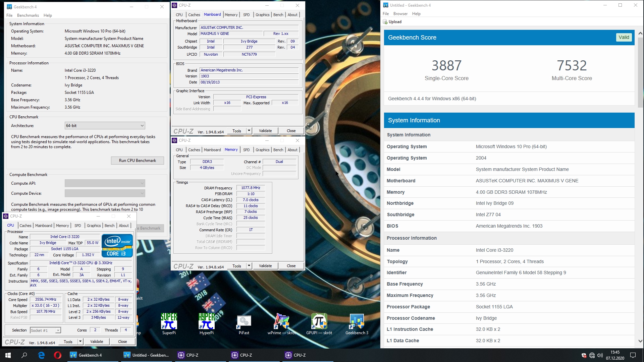Click the Windows Start button
Viewport: 644px width, 362px height.
[8, 355]
